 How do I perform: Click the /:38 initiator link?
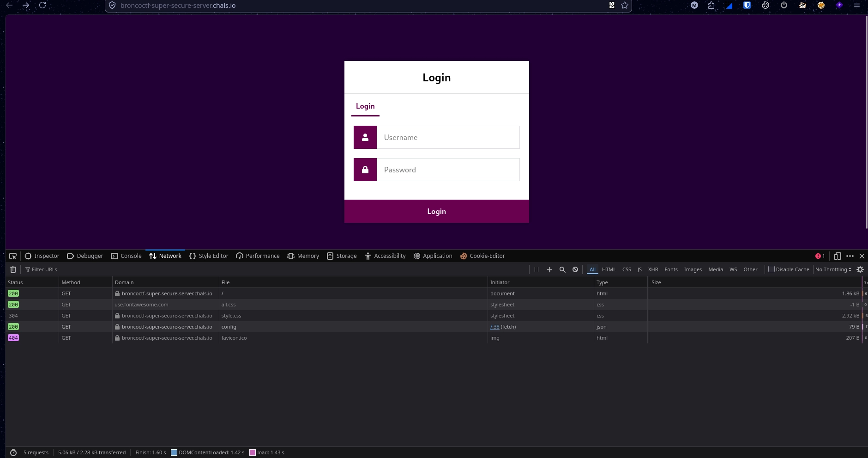click(x=494, y=327)
